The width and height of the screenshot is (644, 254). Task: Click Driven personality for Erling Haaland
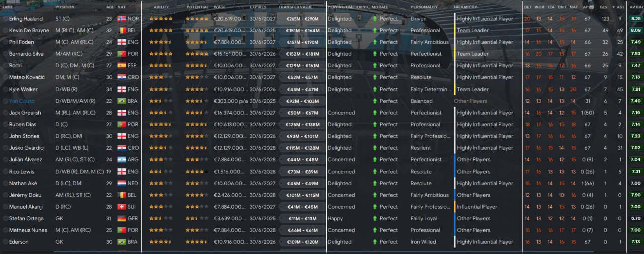(419, 19)
